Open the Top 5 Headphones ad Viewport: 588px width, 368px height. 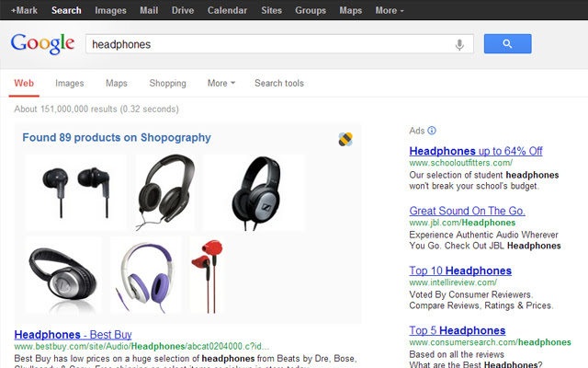458,330
